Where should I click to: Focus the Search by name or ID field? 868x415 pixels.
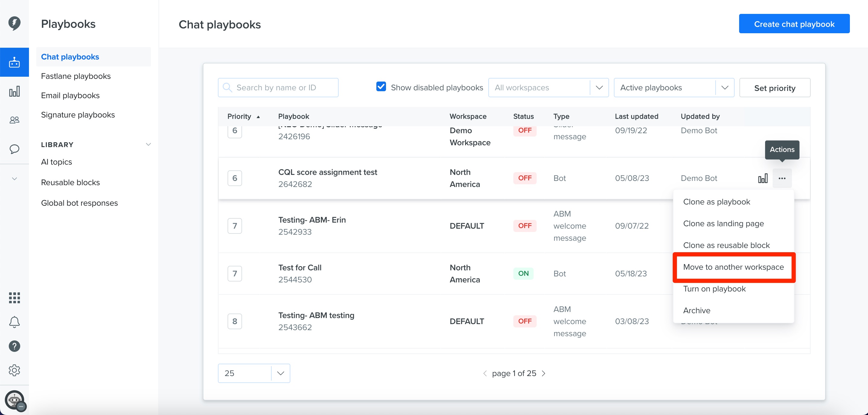pyautogui.click(x=278, y=88)
